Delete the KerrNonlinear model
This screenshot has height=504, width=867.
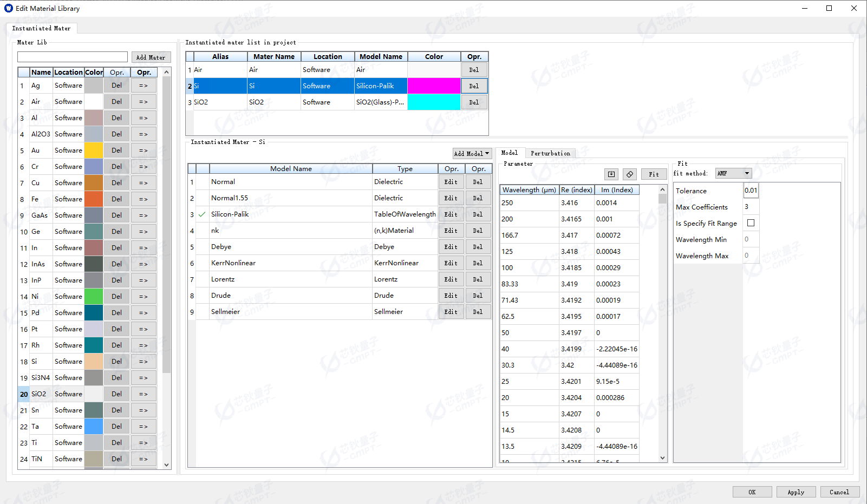pos(478,263)
